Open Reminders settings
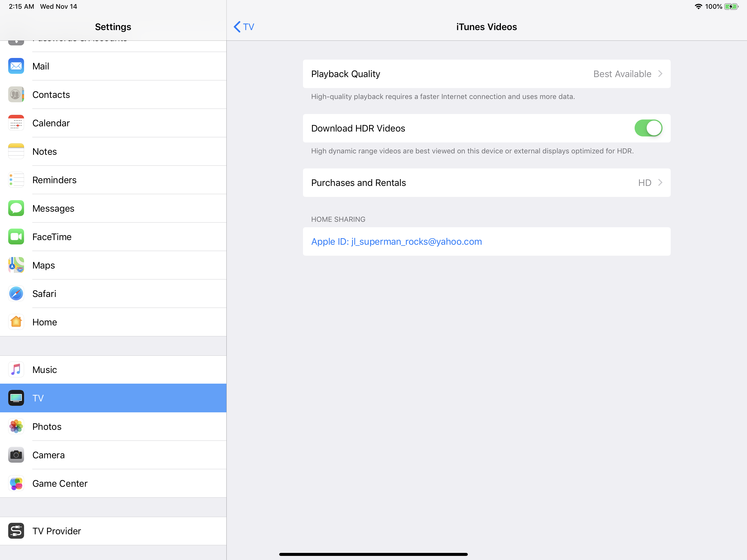747x560 pixels. [113, 180]
